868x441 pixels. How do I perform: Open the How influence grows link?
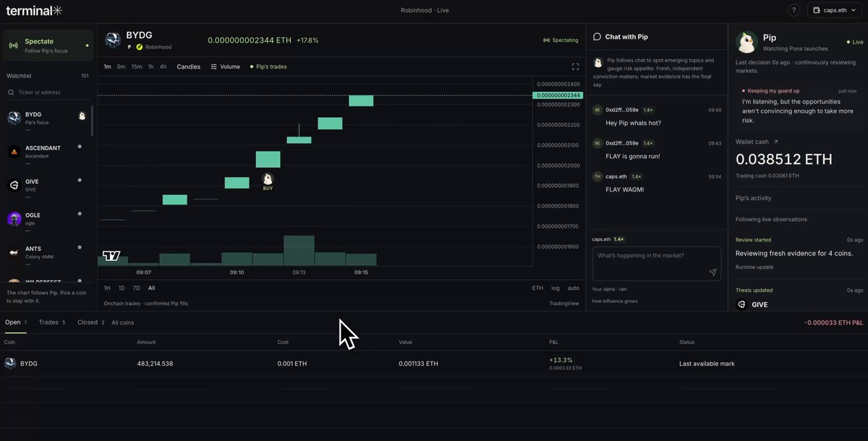click(x=615, y=301)
